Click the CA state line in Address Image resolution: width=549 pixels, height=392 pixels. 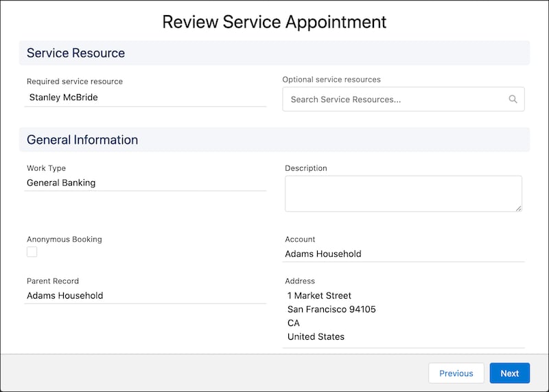tap(294, 323)
